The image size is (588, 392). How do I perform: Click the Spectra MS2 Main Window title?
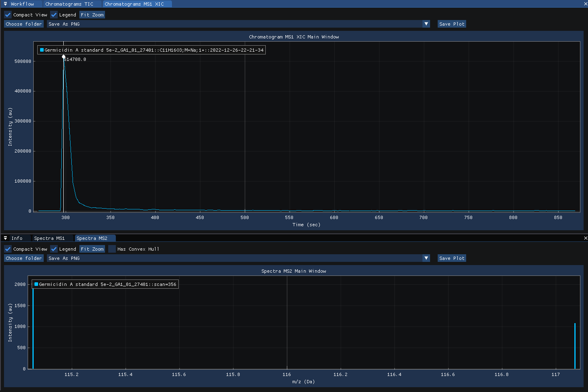coord(294,271)
